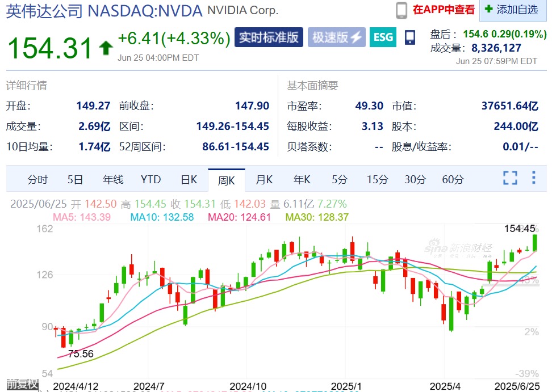Screen dimensions: 552x392
Task: Toggle the 前复权 adjustment label
Action: click(22, 383)
